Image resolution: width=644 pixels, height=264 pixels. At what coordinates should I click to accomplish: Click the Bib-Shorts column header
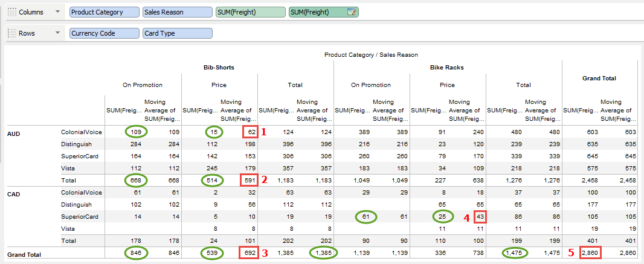tap(219, 67)
